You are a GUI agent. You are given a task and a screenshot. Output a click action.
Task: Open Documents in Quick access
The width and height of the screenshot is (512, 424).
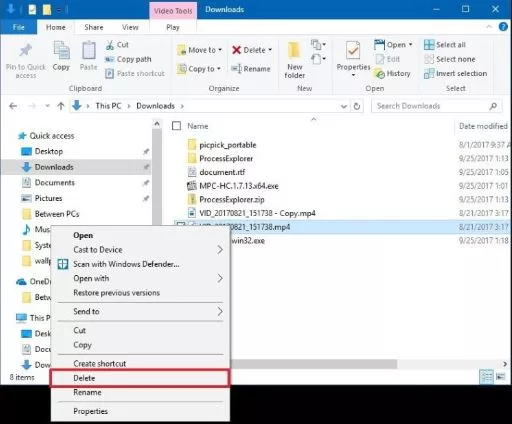pos(55,183)
